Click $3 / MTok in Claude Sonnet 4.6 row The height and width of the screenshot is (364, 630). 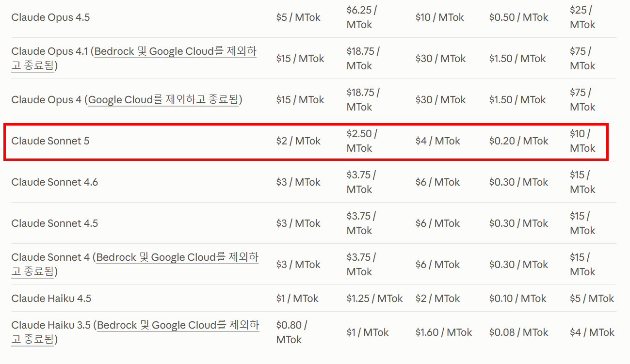pos(298,182)
